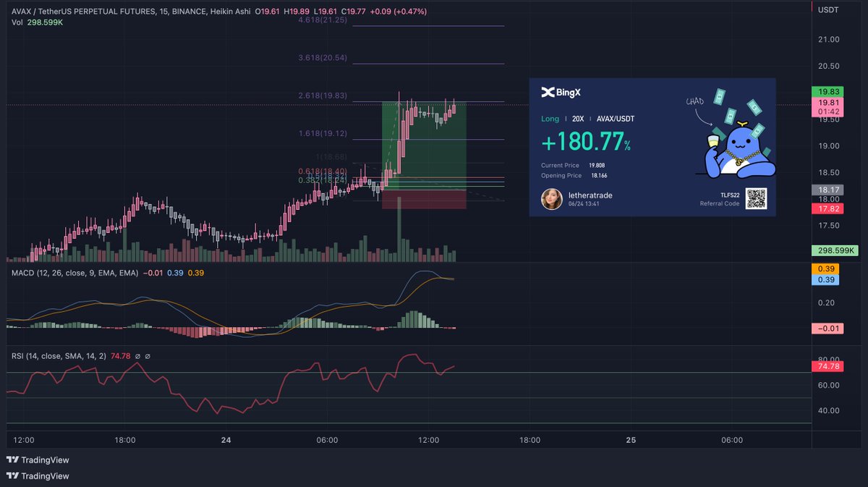868x487 pixels.
Task: Click the +0.09 (+0.47%) change value in the header
Action: click(x=397, y=12)
